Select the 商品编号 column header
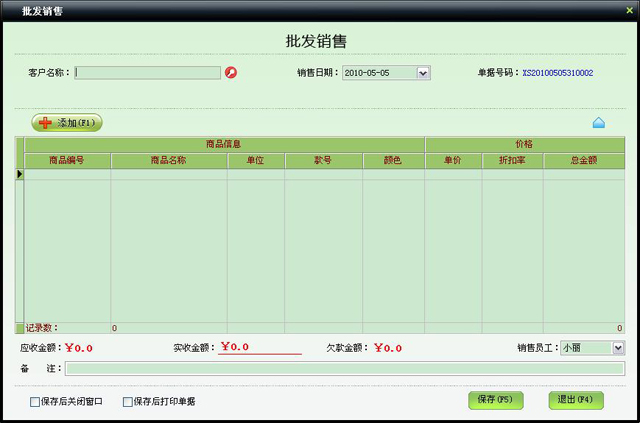This screenshot has width=640, height=423. coord(67,160)
